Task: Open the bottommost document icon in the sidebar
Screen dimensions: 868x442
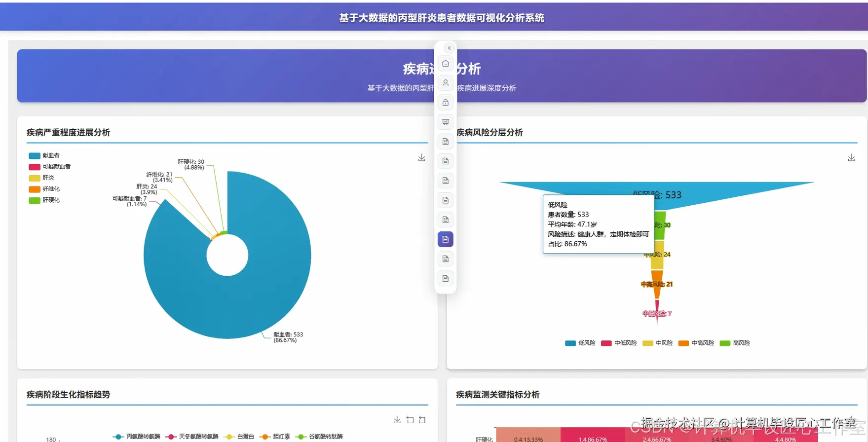Action: [446, 279]
